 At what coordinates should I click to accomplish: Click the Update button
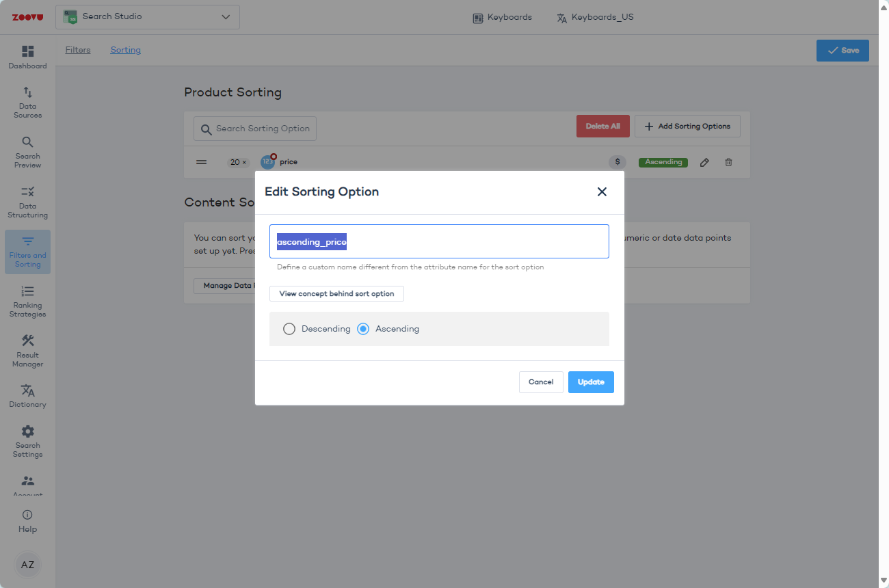click(591, 382)
